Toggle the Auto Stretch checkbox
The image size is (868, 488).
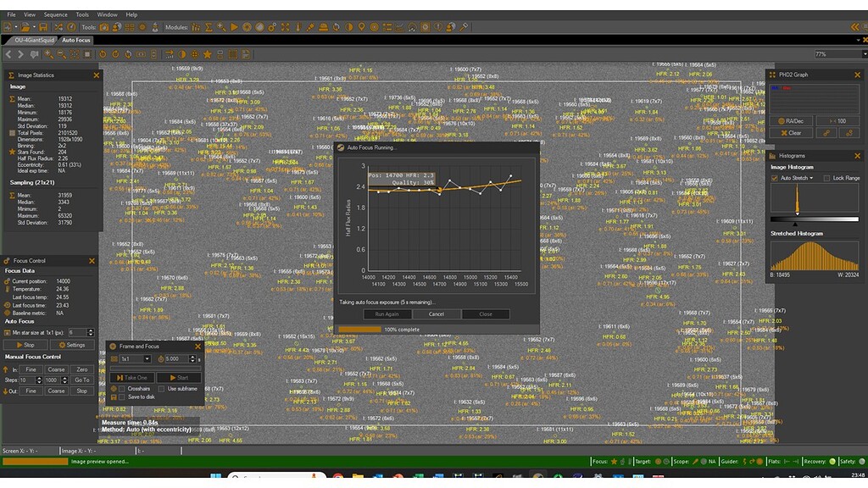pyautogui.click(x=774, y=178)
